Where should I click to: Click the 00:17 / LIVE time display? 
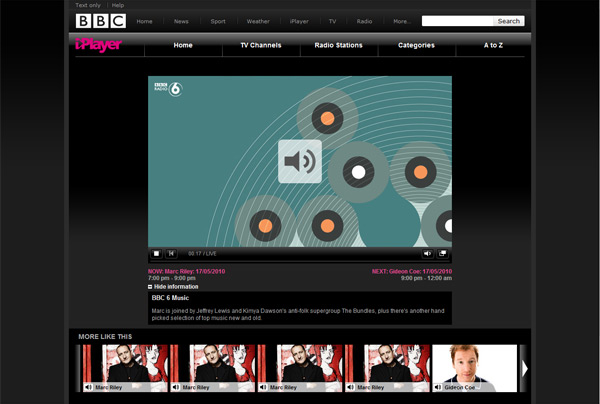tap(202, 254)
